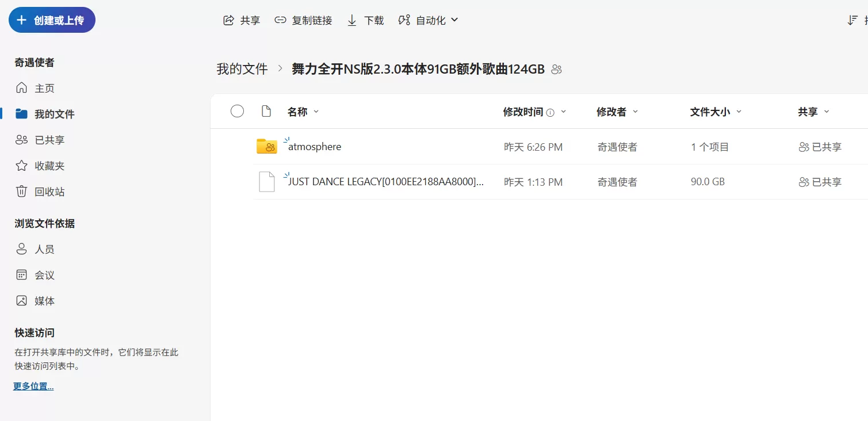Open the 自动化 (Automate) dropdown
The height and width of the screenshot is (421, 868).
coord(429,20)
